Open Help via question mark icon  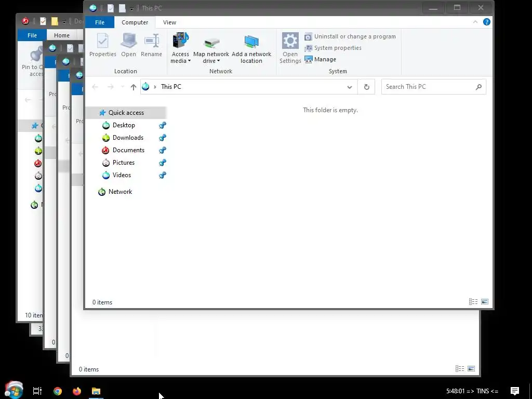click(486, 22)
